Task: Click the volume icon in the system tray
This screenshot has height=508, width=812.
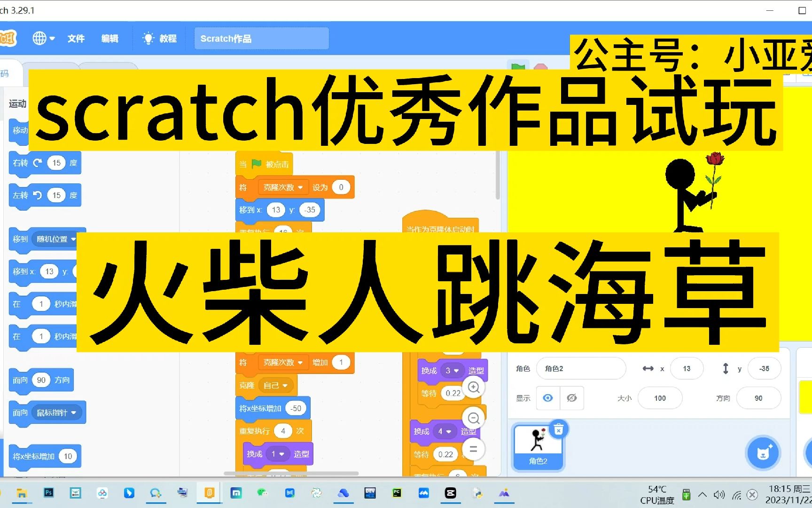Action: (x=719, y=495)
